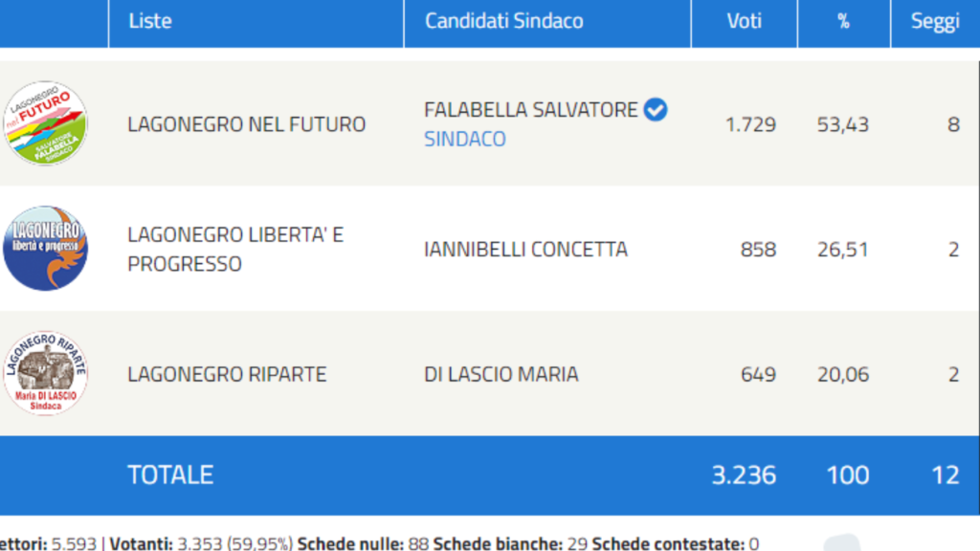Click the LAGONEGRO LIBERTA' E PROGRESSO list name
This screenshot has height=551, width=980.
click(x=234, y=250)
